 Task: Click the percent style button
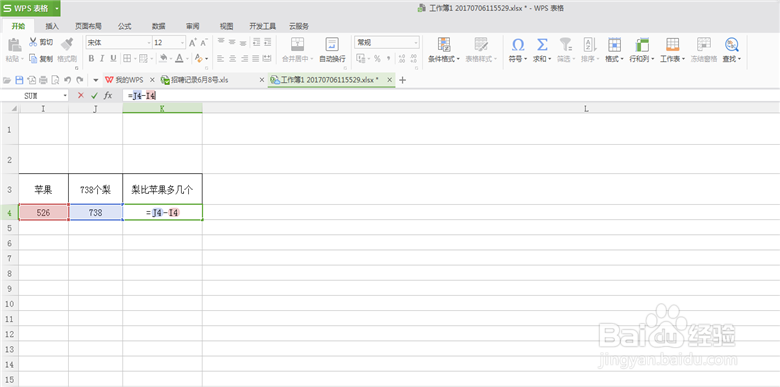pos(377,59)
